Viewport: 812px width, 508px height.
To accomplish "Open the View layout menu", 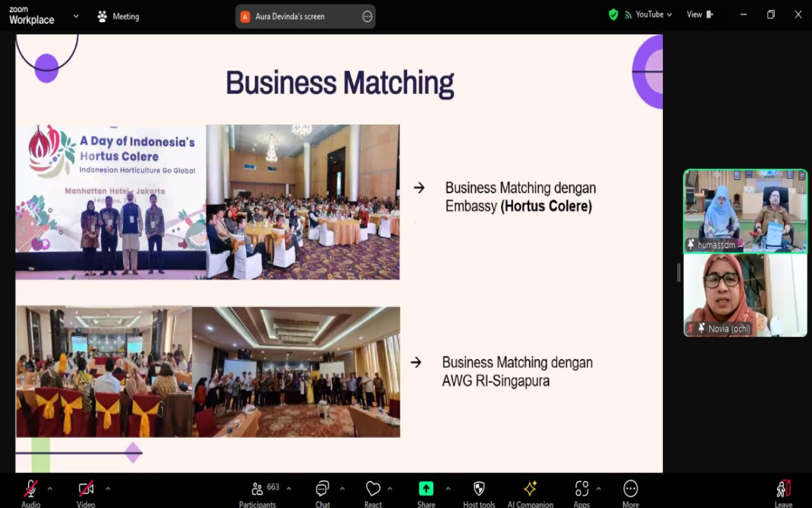I will [x=699, y=15].
